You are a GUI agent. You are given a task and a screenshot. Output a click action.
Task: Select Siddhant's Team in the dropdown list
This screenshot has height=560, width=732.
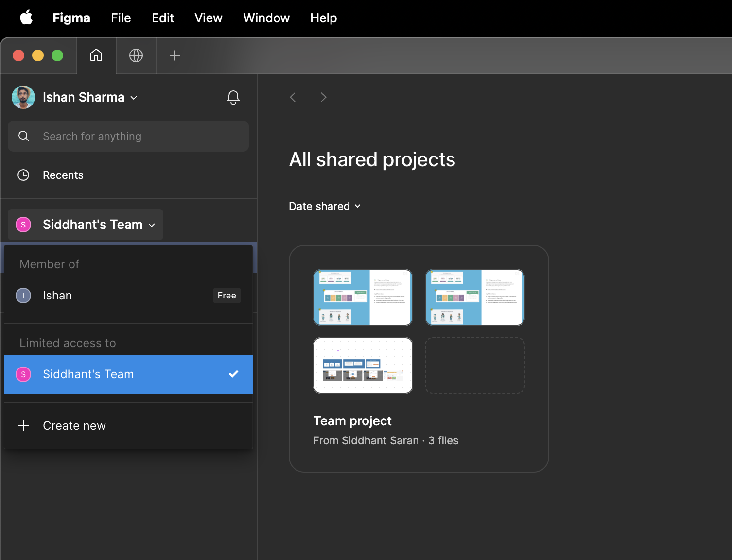(x=128, y=374)
